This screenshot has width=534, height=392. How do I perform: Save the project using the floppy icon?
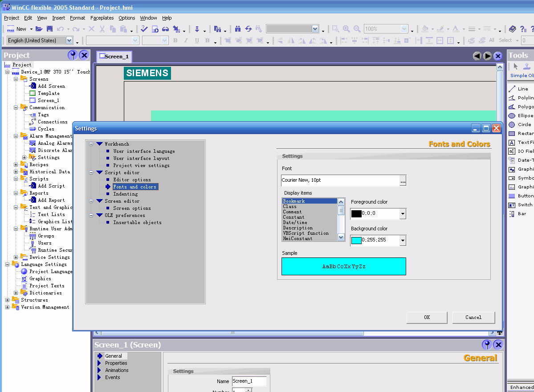50,29
